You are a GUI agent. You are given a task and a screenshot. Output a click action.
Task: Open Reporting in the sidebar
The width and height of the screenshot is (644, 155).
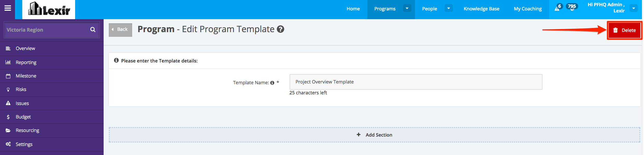coord(26,62)
